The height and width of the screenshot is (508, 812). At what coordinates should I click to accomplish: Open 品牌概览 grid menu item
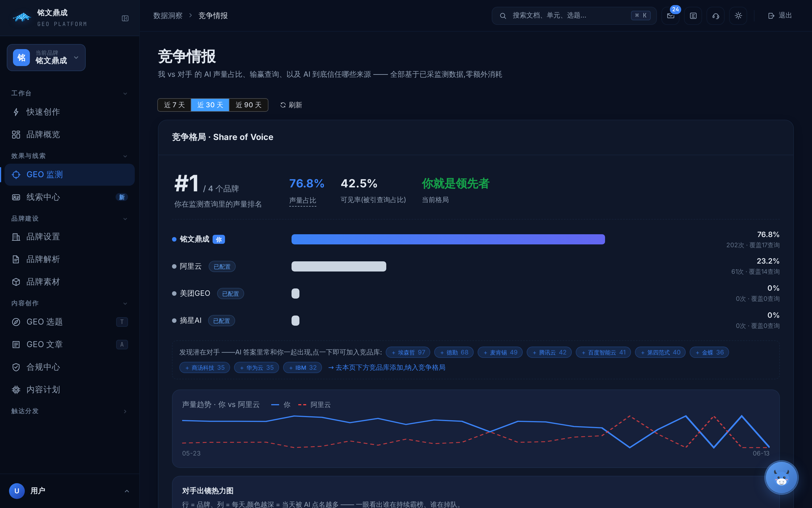[x=69, y=134]
